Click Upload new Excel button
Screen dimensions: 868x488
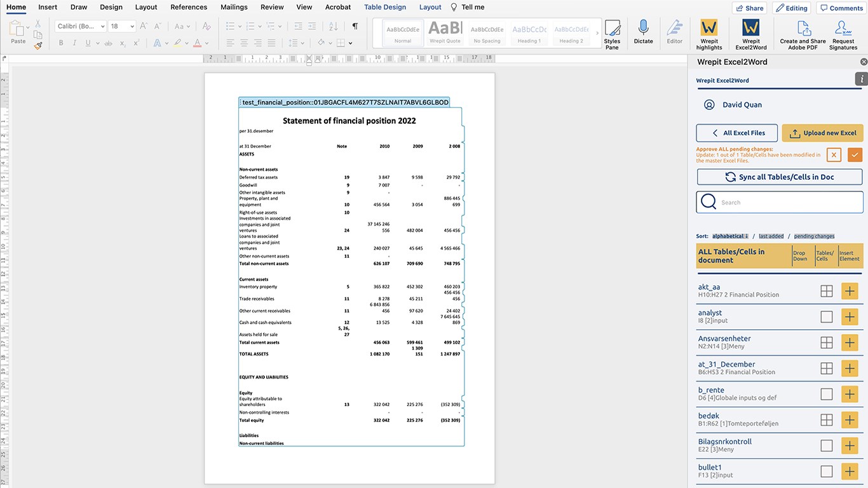pos(822,133)
